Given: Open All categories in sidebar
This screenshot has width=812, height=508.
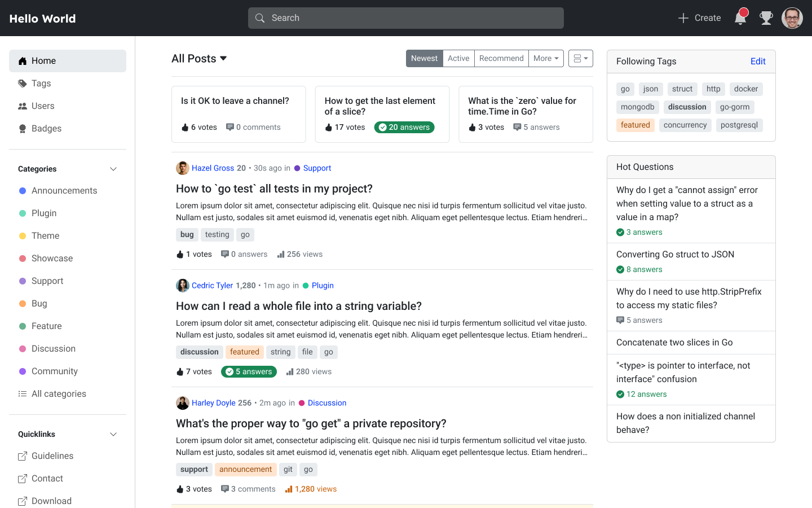Looking at the screenshot, I should (x=59, y=394).
